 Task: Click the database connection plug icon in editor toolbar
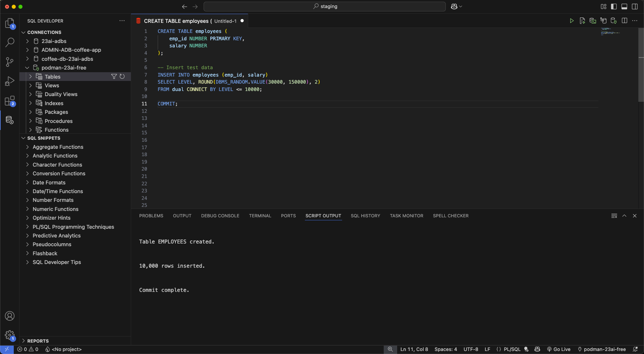[614, 21]
